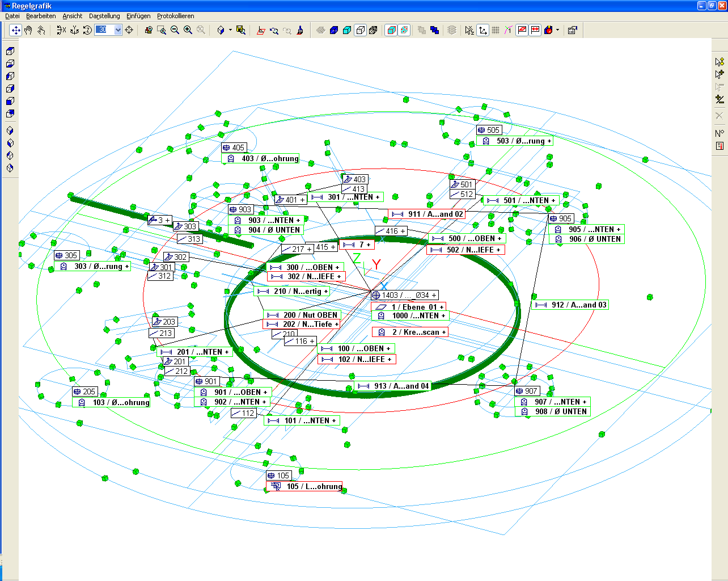Image resolution: width=728 pixels, height=581 pixels.
Task: Toggle the coordinate system axes display
Action: pyautogui.click(x=482, y=30)
